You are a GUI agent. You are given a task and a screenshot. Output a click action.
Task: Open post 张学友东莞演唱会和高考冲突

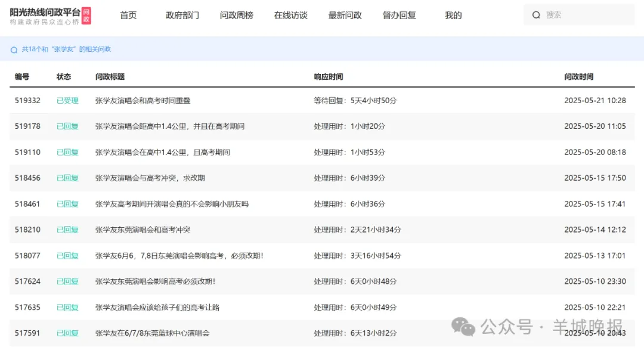coord(143,230)
